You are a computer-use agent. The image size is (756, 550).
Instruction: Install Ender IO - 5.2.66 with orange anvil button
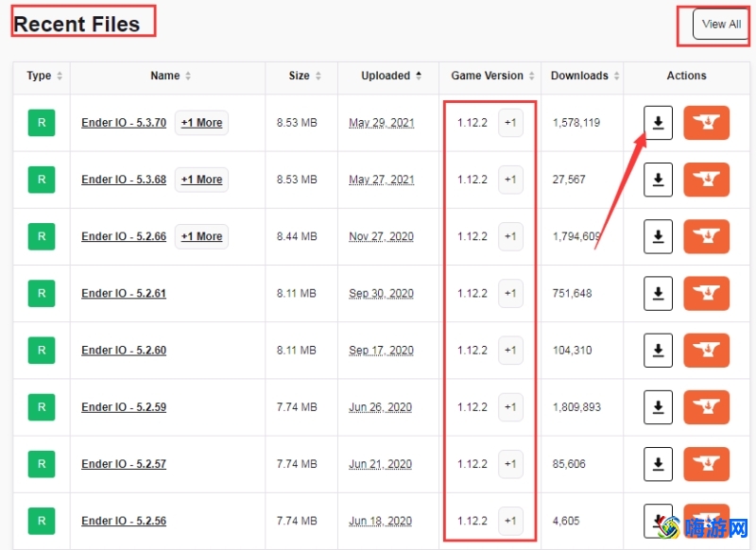[x=706, y=236]
